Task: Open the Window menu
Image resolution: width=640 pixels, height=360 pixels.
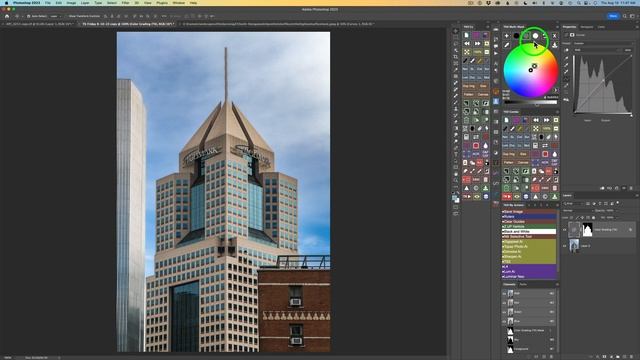Action: point(178,3)
